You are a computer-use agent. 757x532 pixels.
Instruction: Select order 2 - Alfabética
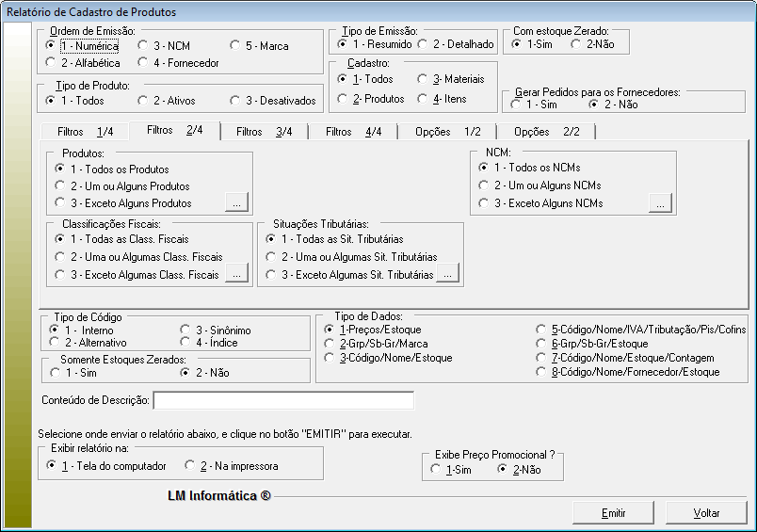[51, 63]
